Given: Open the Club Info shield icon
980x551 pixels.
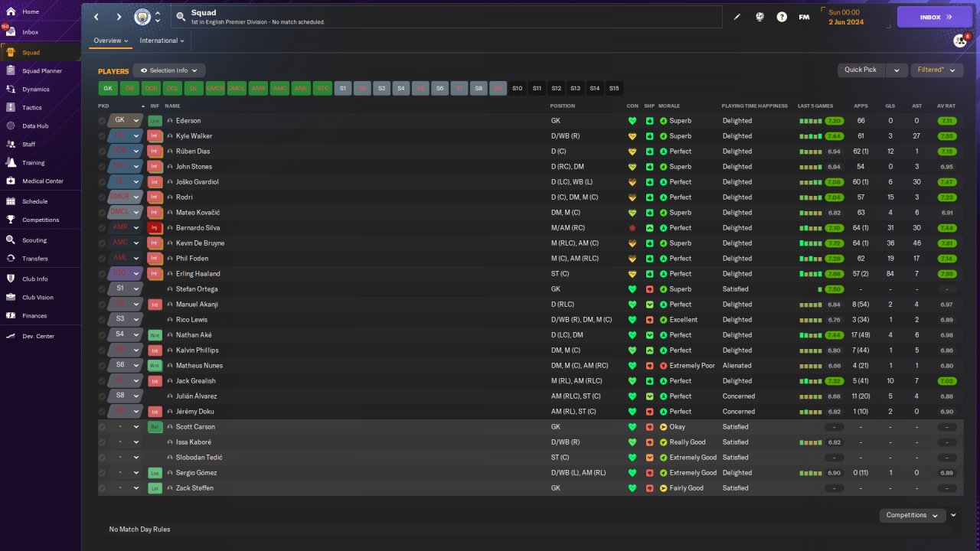Looking at the screenshot, I should coord(11,279).
